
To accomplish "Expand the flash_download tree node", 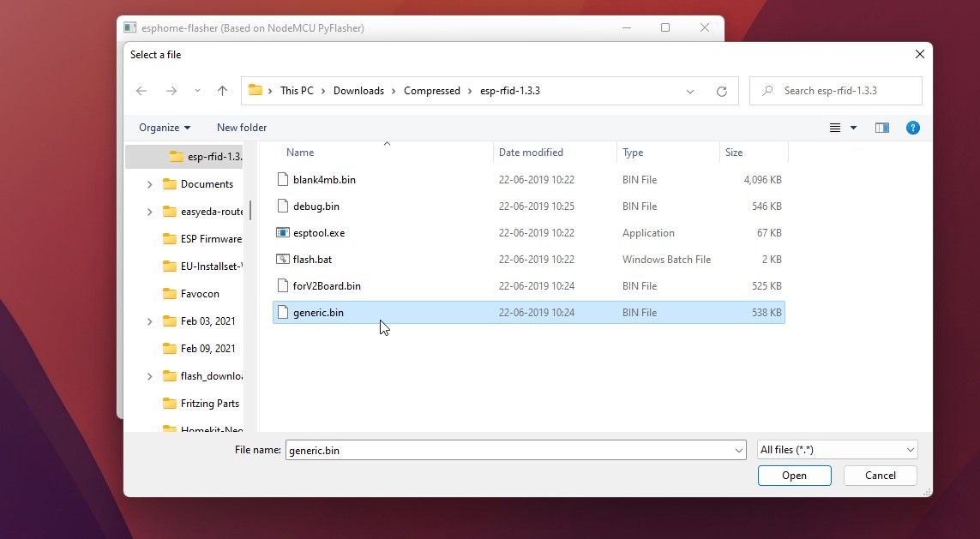I will click(149, 376).
